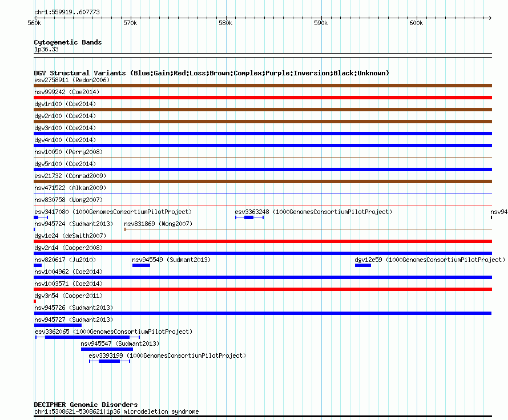Click esv3363248 variant label

tap(313, 212)
